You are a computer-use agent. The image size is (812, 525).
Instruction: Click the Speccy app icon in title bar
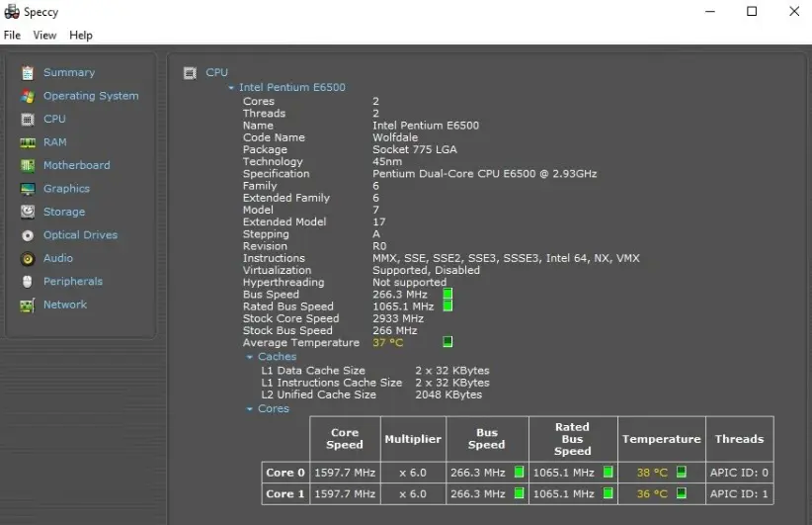[12, 12]
